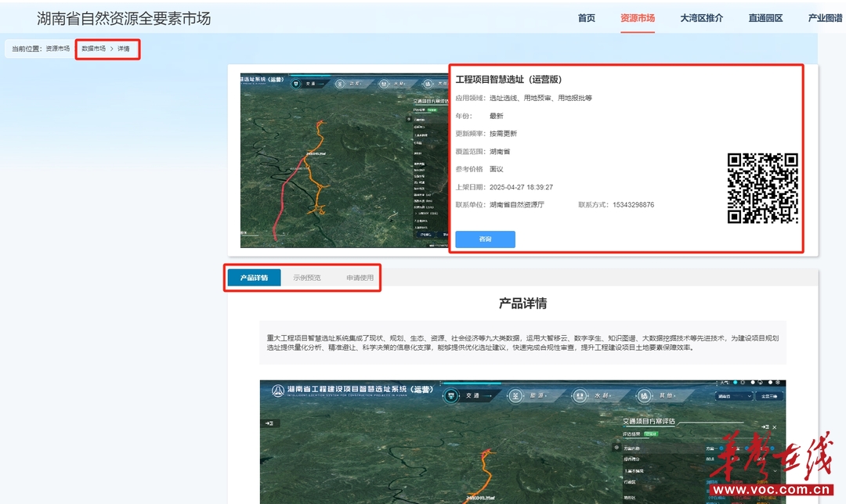Click the 全景三维 button in detail image

coord(769,396)
